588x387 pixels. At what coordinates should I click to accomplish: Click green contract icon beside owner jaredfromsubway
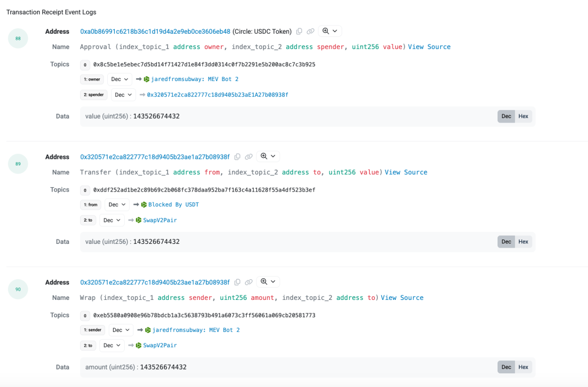(x=146, y=79)
